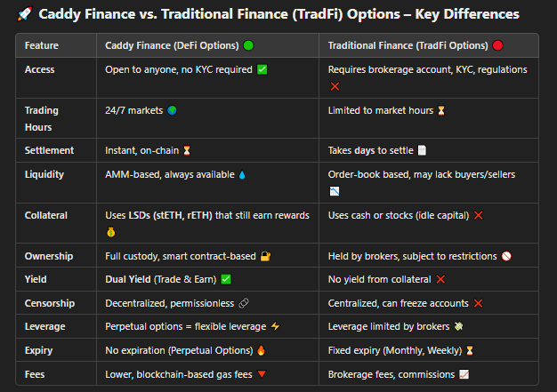Click the red circle beside Traditional Finance header

coord(497,45)
